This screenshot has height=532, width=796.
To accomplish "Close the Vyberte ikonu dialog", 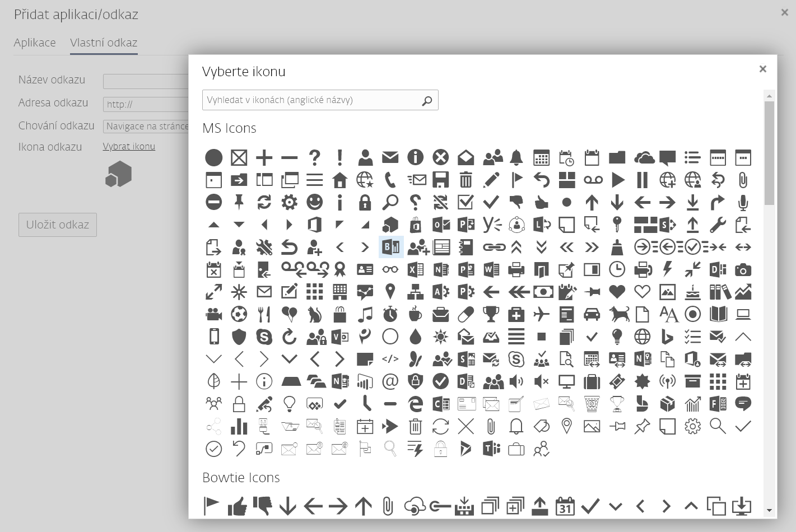I will click(762, 69).
